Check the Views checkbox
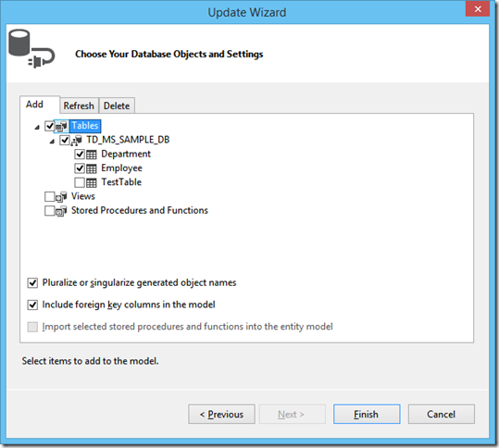This screenshot has width=499, height=448. pos(49,196)
